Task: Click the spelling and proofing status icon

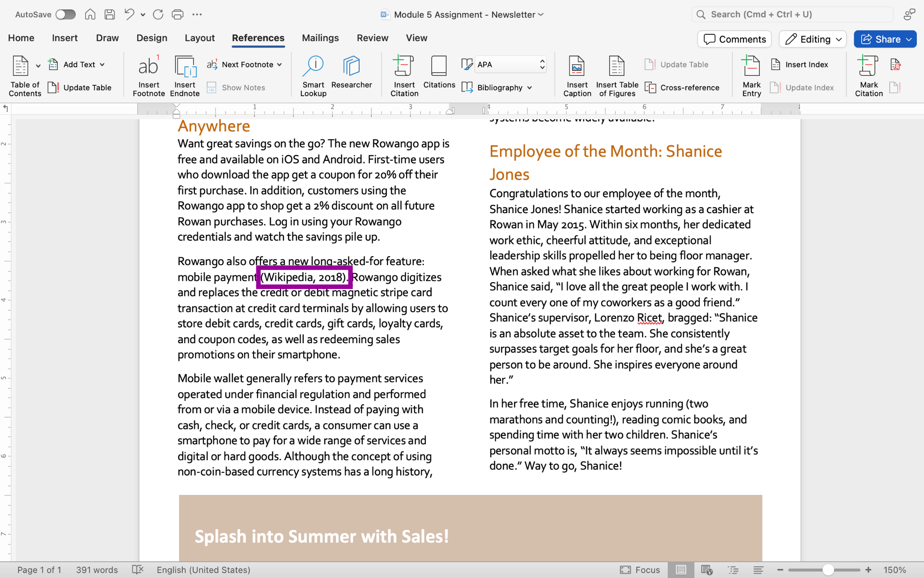Action: [138, 570]
